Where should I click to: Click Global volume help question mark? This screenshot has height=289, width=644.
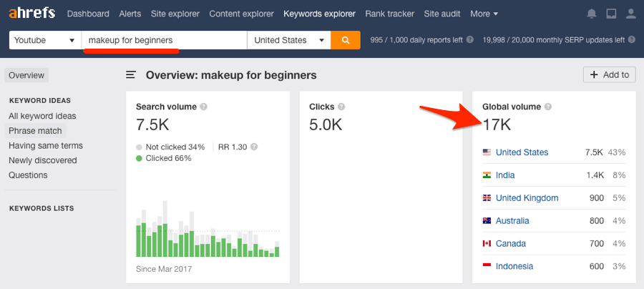pos(548,107)
